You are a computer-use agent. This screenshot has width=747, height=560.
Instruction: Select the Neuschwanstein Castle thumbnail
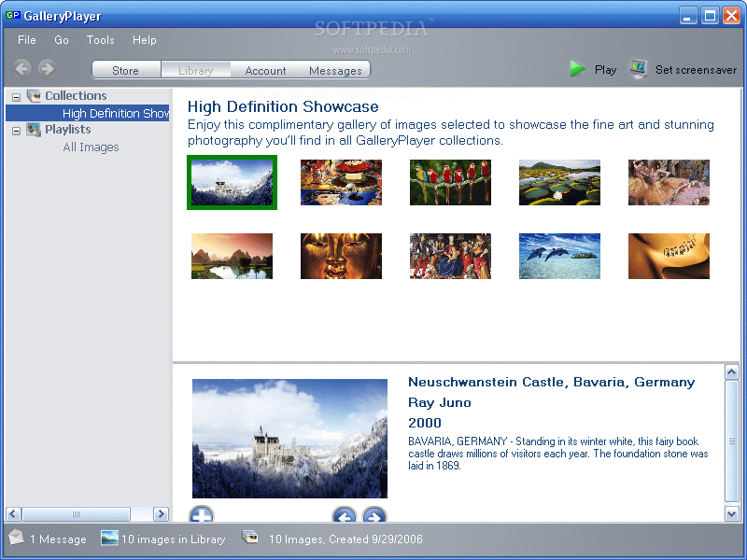[x=232, y=182]
